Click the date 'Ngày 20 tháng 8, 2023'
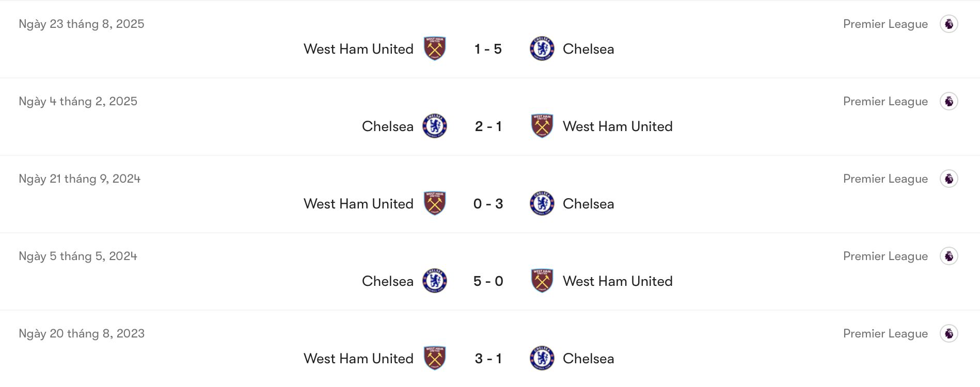980x387 pixels. pos(81,333)
